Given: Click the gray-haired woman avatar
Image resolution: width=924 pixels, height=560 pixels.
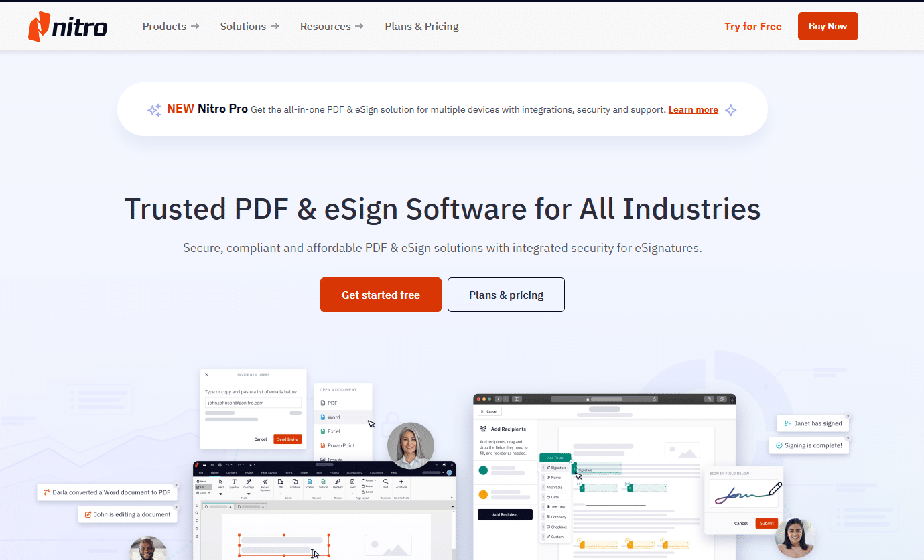Looking at the screenshot, I should tap(411, 445).
